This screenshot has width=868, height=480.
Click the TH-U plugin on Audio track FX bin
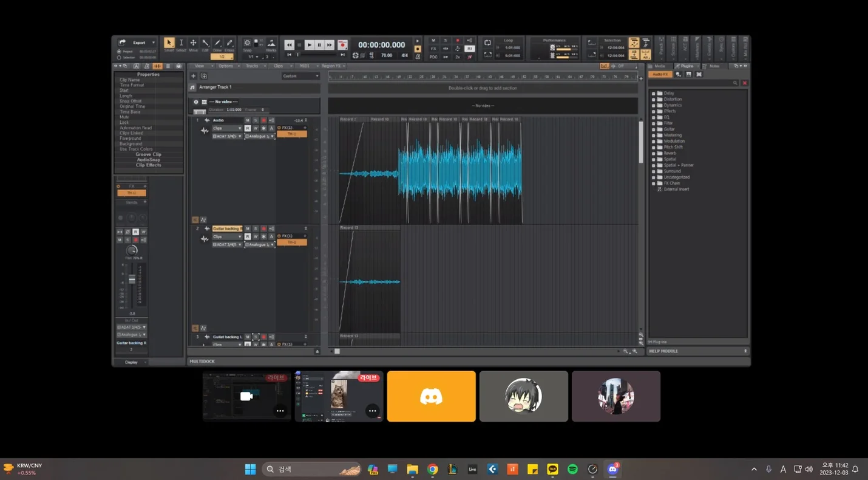point(292,134)
